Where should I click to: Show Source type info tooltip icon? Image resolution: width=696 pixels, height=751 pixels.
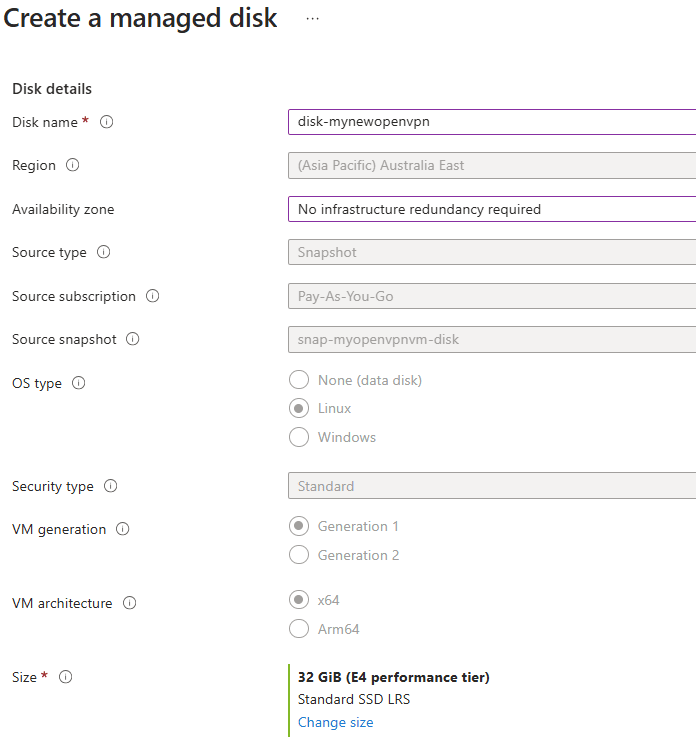pyautogui.click(x=104, y=252)
